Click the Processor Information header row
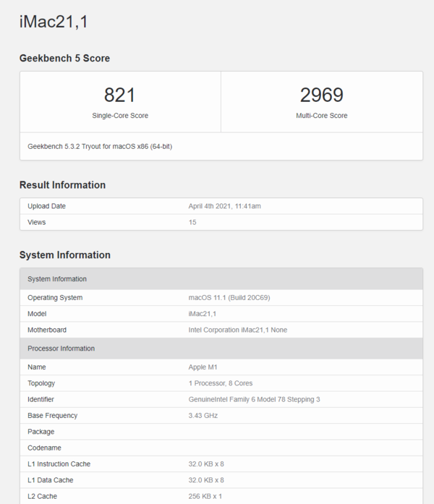 pyautogui.click(x=221, y=349)
